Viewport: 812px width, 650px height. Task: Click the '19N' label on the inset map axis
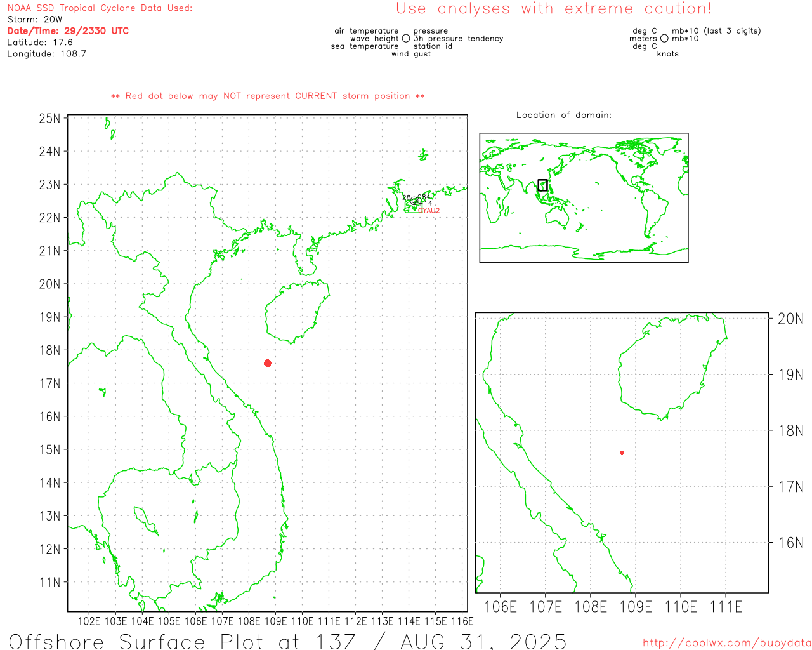pos(790,375)
